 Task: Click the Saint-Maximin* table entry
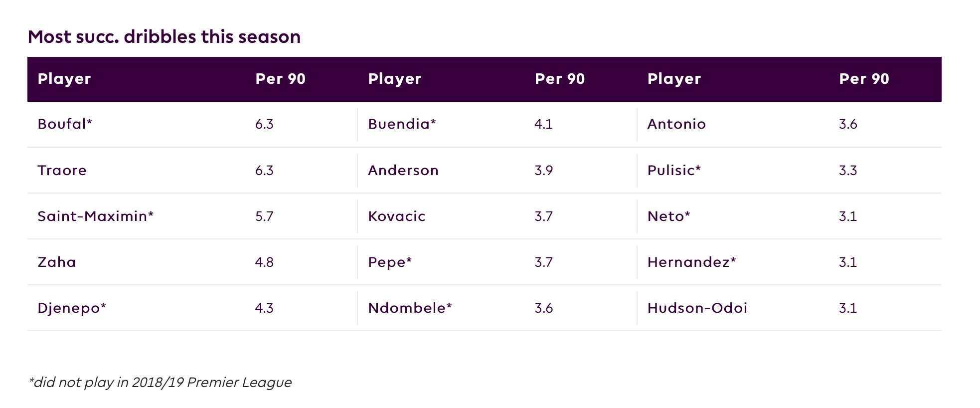tap(95, 216)
